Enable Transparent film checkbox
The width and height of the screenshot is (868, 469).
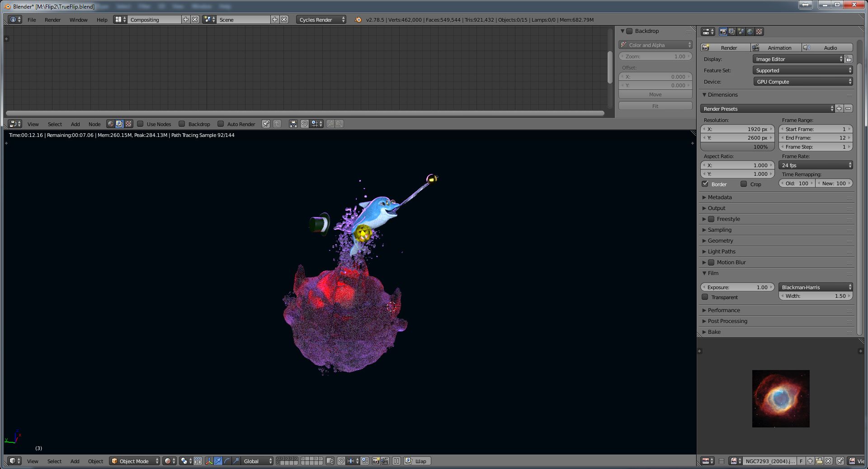(x=705, y=297)
